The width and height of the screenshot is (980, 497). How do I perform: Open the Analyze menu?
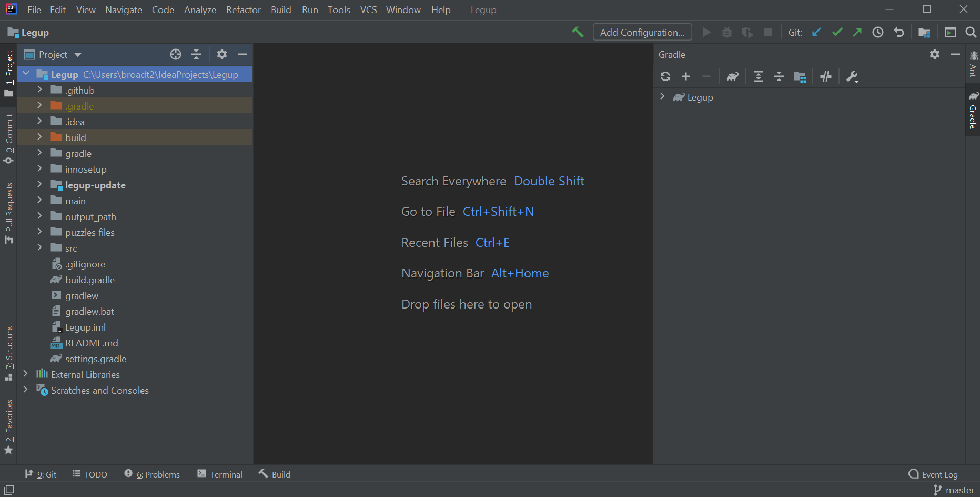coord(200,10)
